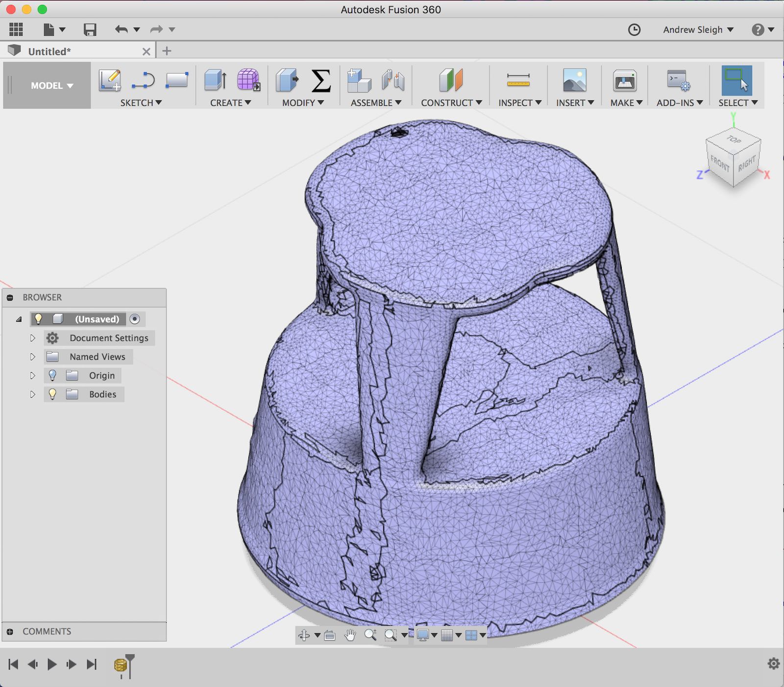The image size is (784, 687).
Task: Click the timeline Play button
Action: [52, 664]
